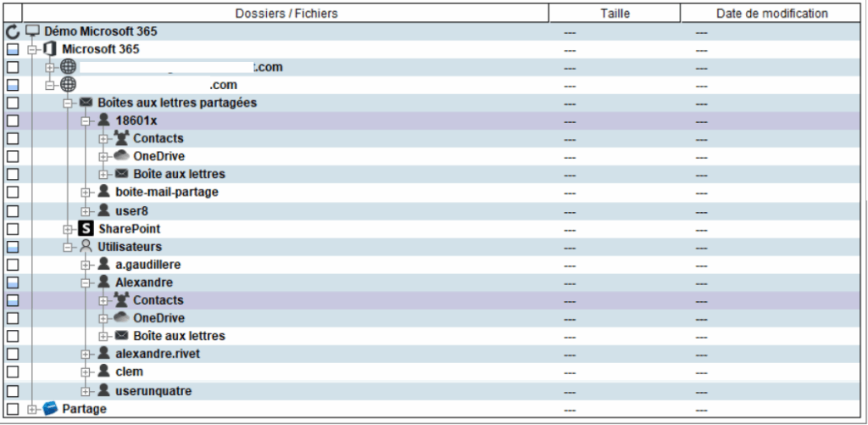Expand the SharePoint node
868x425 pixels.
tap(68, 229)
